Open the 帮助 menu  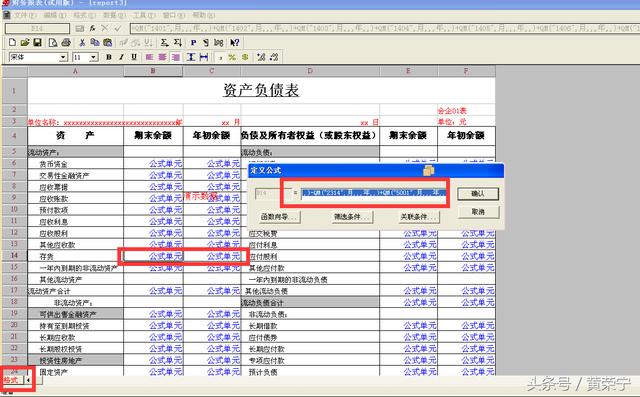pos(203,15)
